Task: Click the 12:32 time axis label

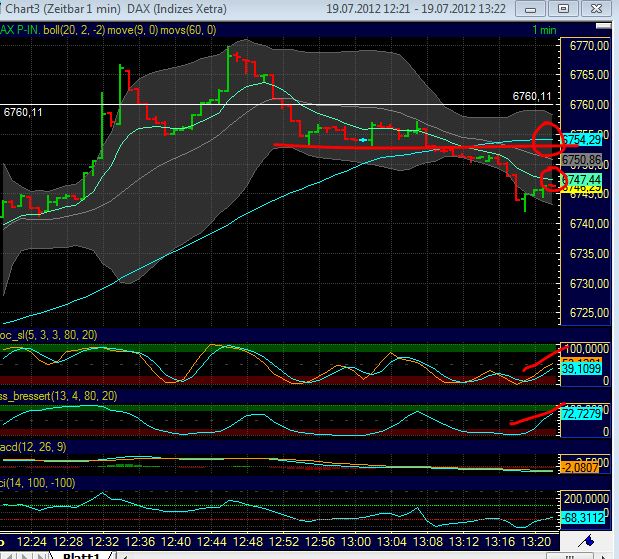Action: pos(104,542)
